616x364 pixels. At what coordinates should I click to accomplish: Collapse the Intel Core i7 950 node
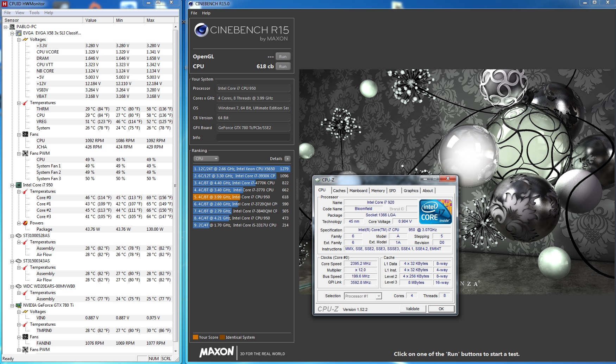(12, 185)
